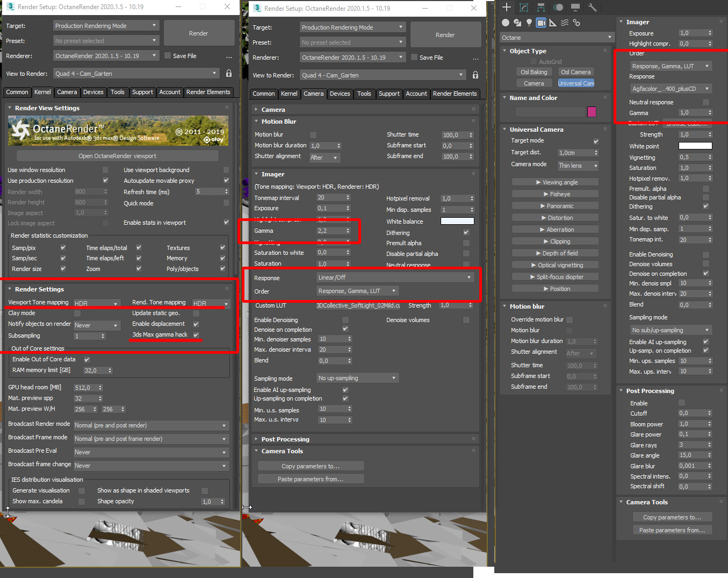728x578 pixels.
Task: Click the Custom LUT file field
Action: pyautogui.click(x=358, y=305)
